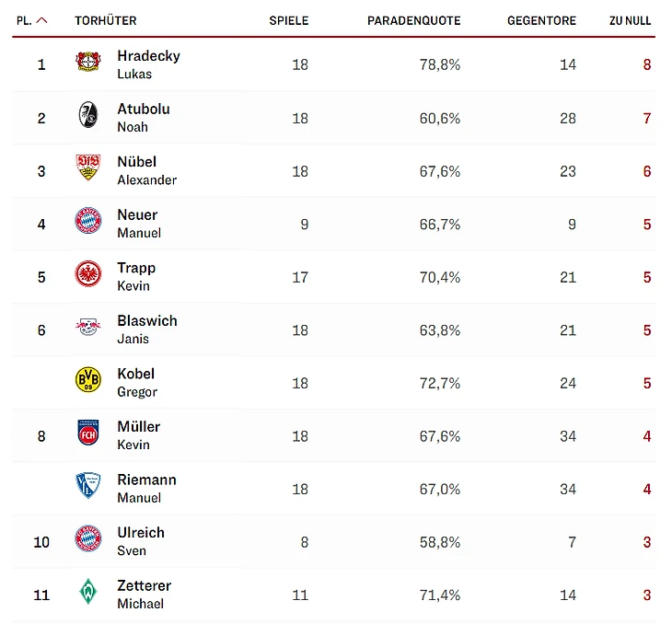The height and width of the screenshot is (624, 672).
Task: Sort table by Zu Null column
Action: (630, 20)
